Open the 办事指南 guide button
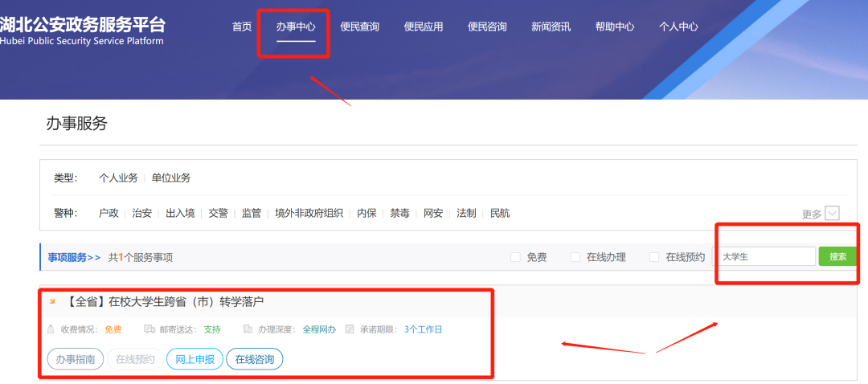 [x=76, y=359]
